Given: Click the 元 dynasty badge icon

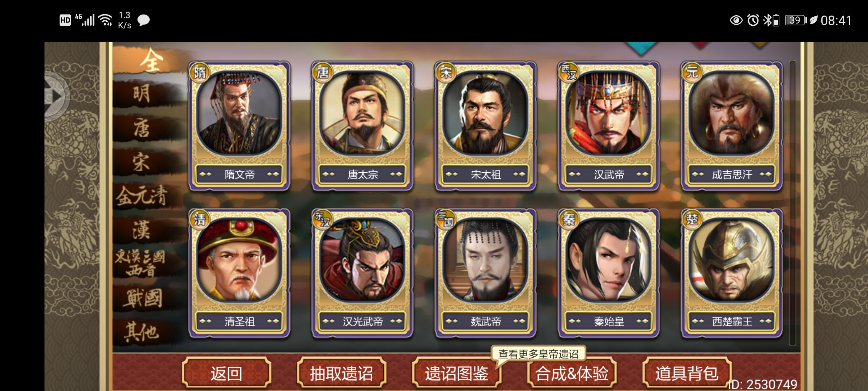Looking at the screenshot, I should point(692,72).
